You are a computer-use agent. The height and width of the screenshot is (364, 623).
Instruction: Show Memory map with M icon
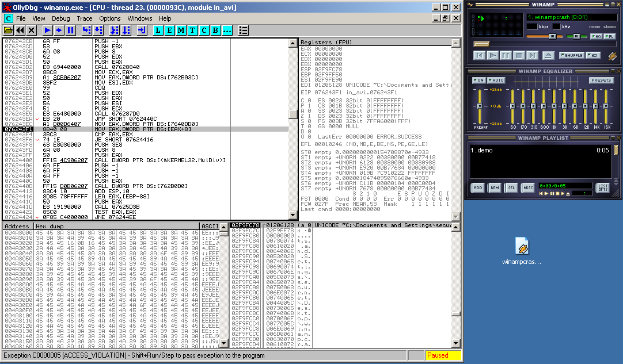(x=181, y=30)
